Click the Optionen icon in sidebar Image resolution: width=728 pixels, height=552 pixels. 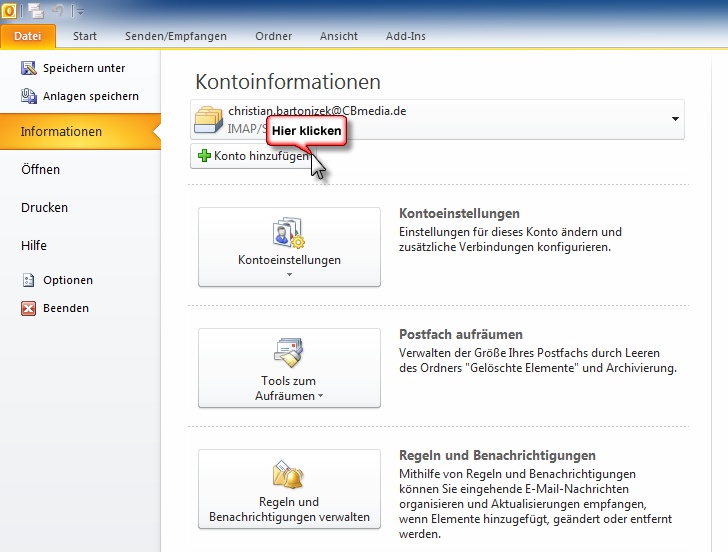click(28, 280)
